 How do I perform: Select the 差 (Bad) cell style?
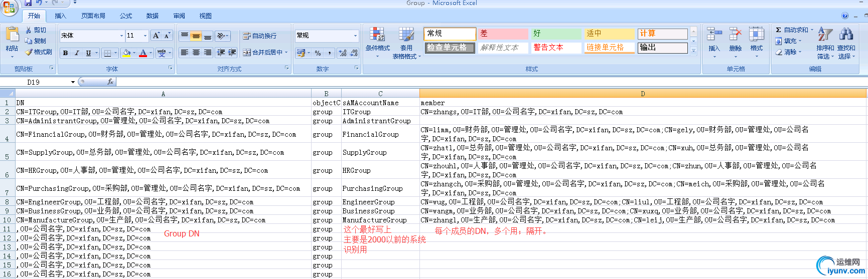[503, 34]
